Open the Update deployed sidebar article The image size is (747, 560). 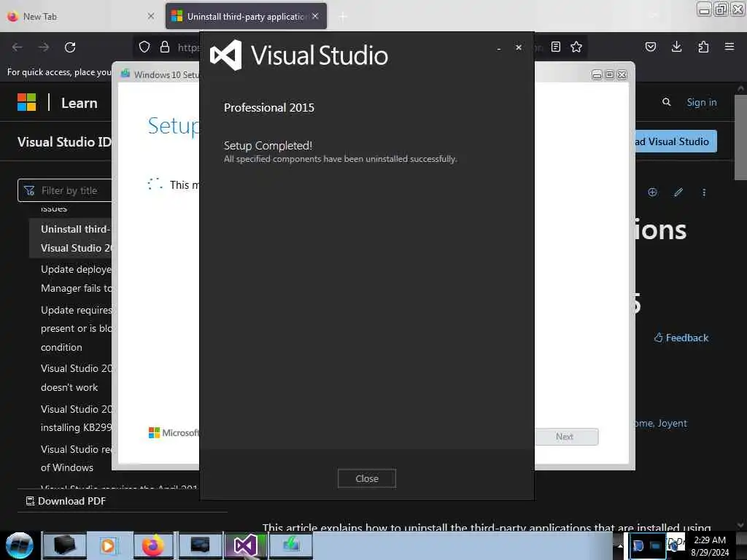[x=76, y=279]
